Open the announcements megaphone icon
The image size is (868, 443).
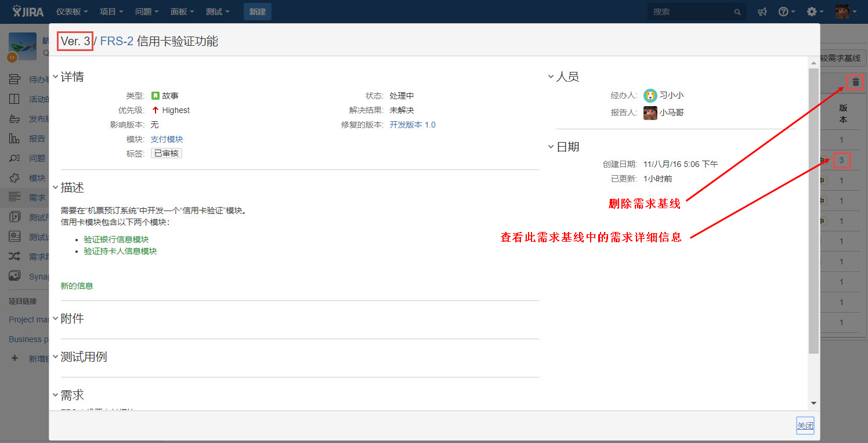[762, 12]
